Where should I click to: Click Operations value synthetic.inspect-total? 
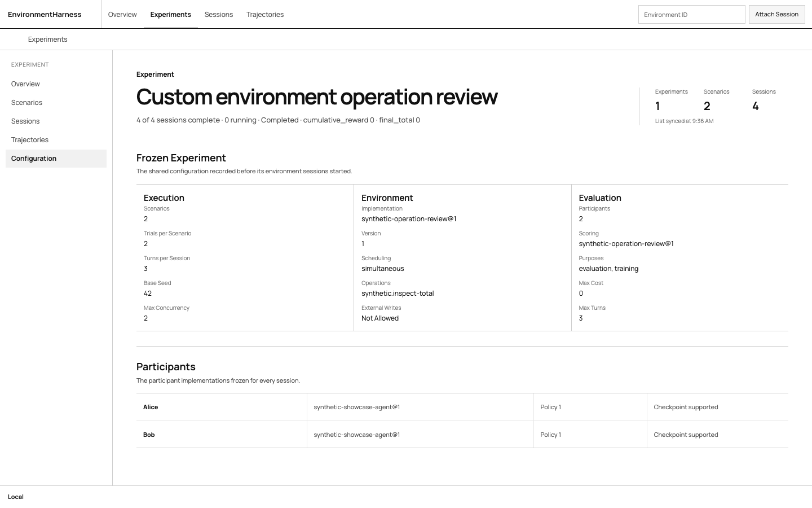pyautogui.click(x=398, y=294)
